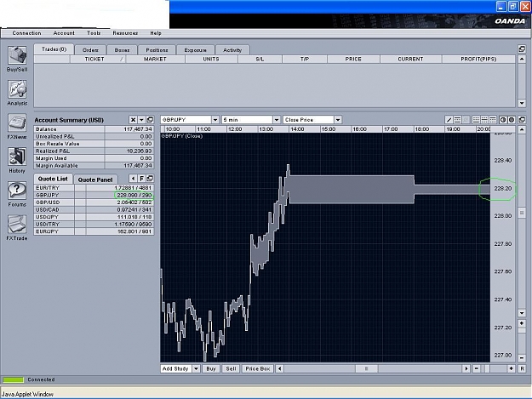
Task: Open the Help menu
Action: [x=156, y=33]
